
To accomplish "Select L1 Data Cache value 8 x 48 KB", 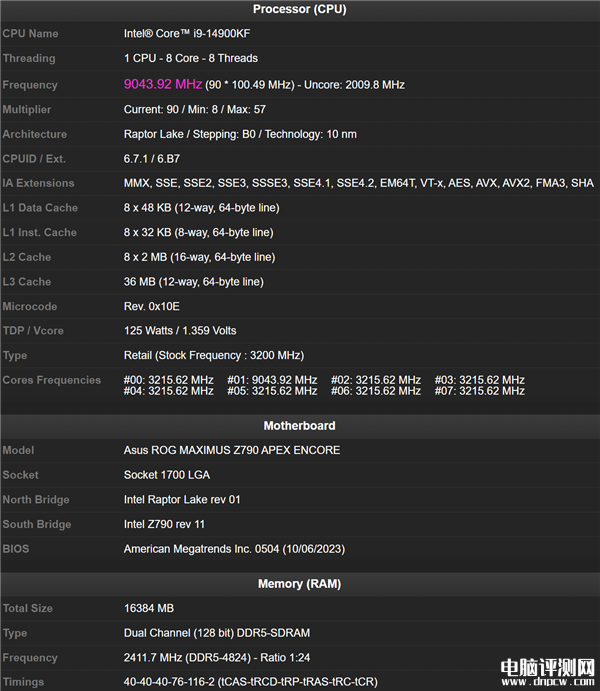I will point(201,208).
